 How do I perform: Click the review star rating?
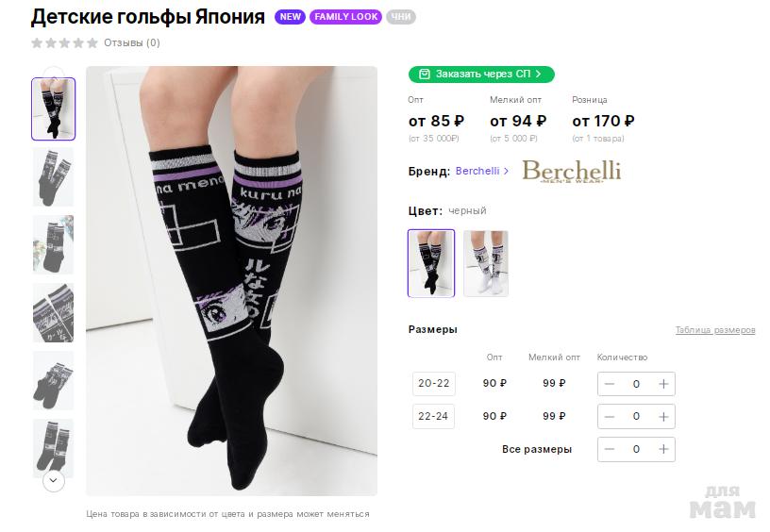pyautogui.click(x=64, y=42)
